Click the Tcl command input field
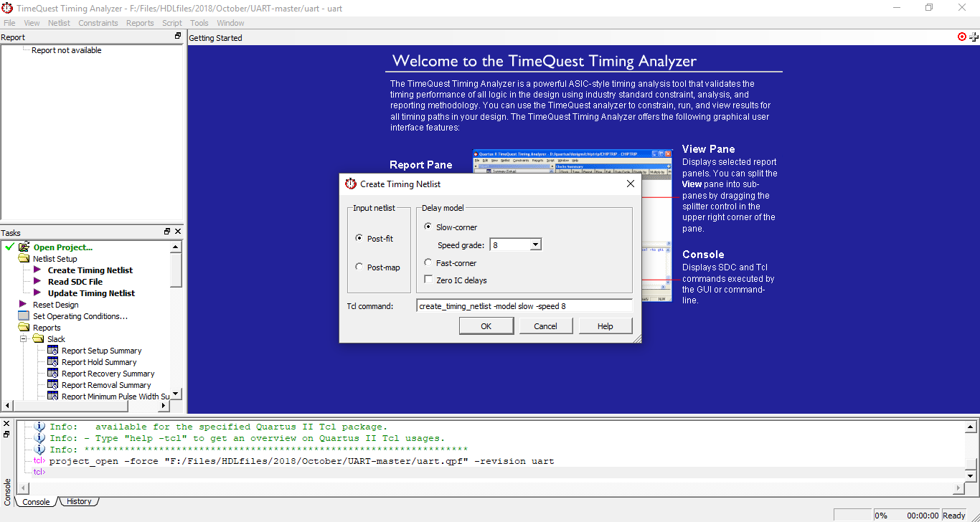 [x=524, y=305]
